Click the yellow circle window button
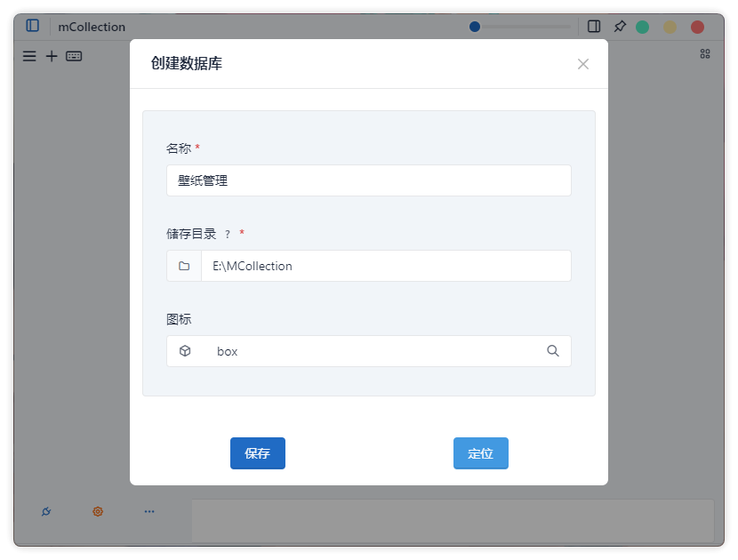This screenshot has width=738, height=560. tap(670, 28)
